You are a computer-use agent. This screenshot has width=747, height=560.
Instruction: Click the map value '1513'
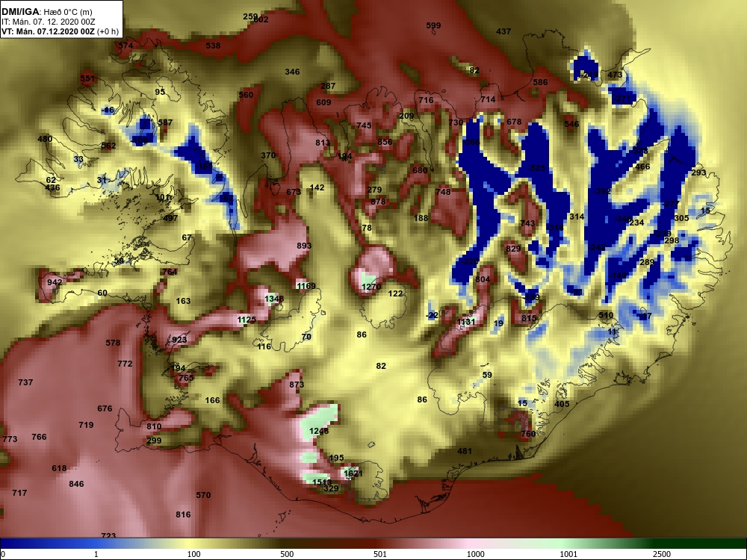point(322,482)
